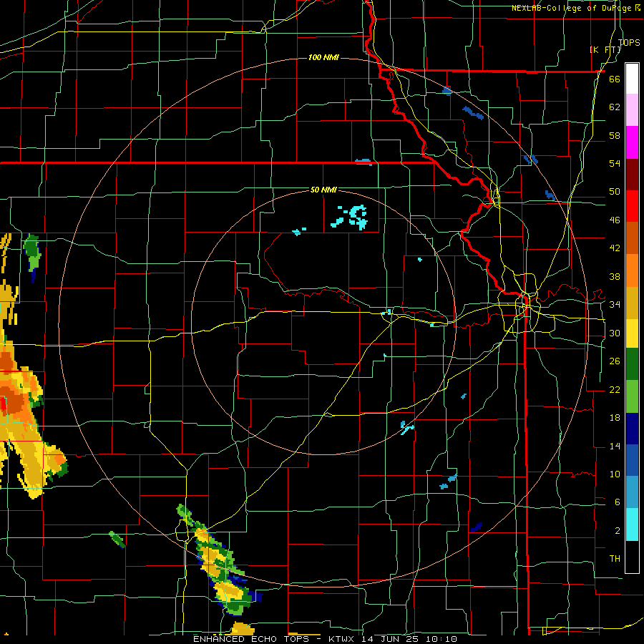This screenshot has height=644, width=644.
Task: Click the 46 legend value
Action: point(615,220)
